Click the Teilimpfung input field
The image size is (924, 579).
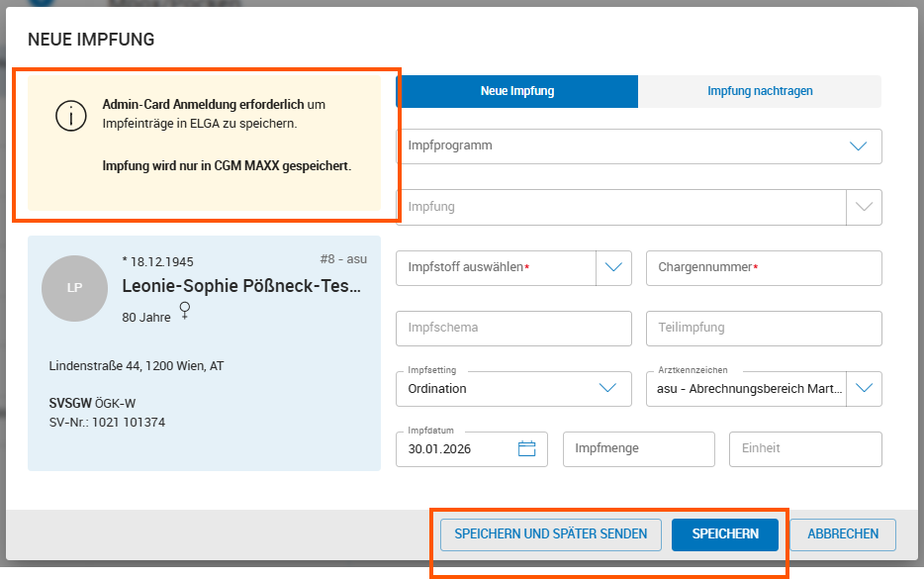[762, 327]
